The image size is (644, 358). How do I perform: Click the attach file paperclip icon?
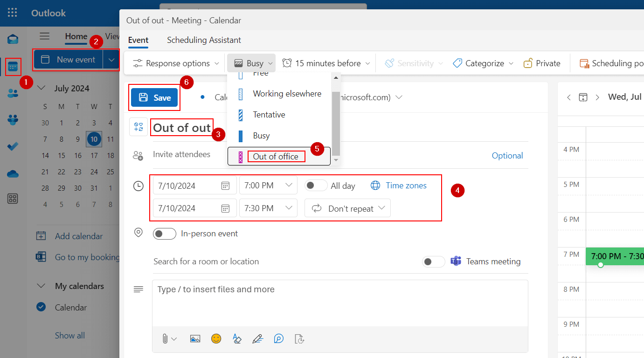pos(165,339)
